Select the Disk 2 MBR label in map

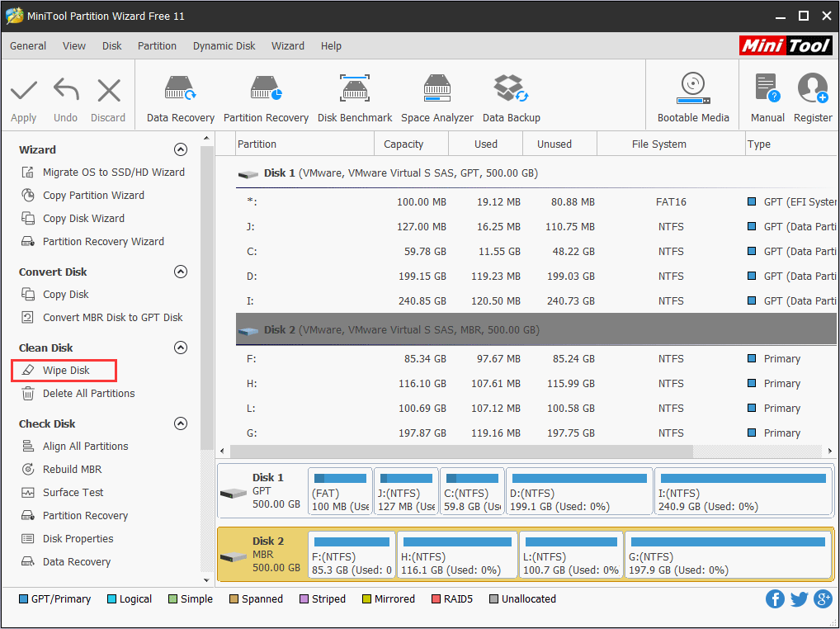click(x=262, y=555)
